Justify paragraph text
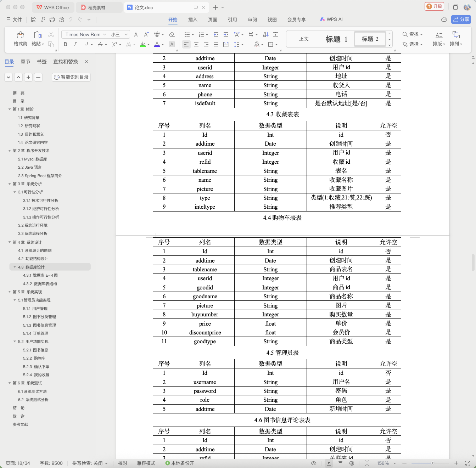 click(216, 44)
